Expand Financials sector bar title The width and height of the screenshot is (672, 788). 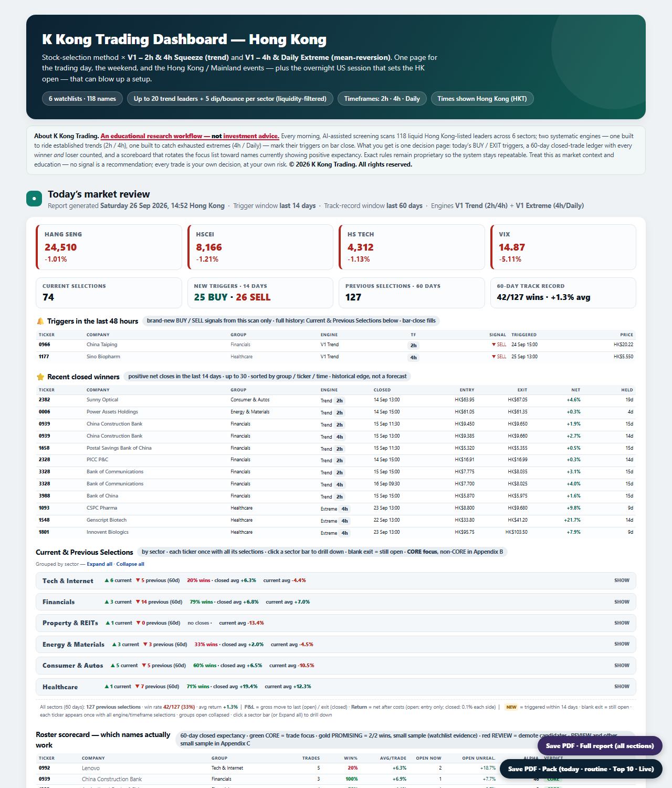[58, 602]
